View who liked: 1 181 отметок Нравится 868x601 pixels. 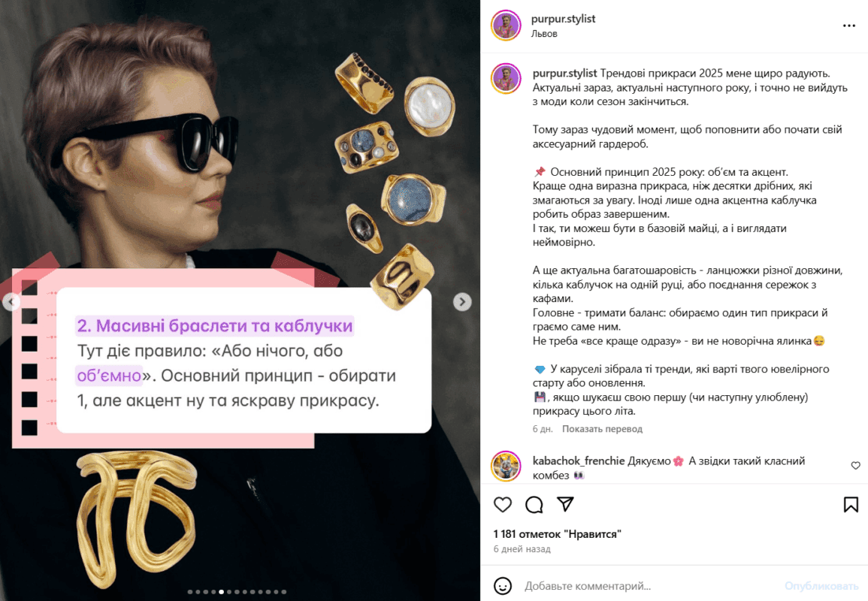click(x=557, y=534)
